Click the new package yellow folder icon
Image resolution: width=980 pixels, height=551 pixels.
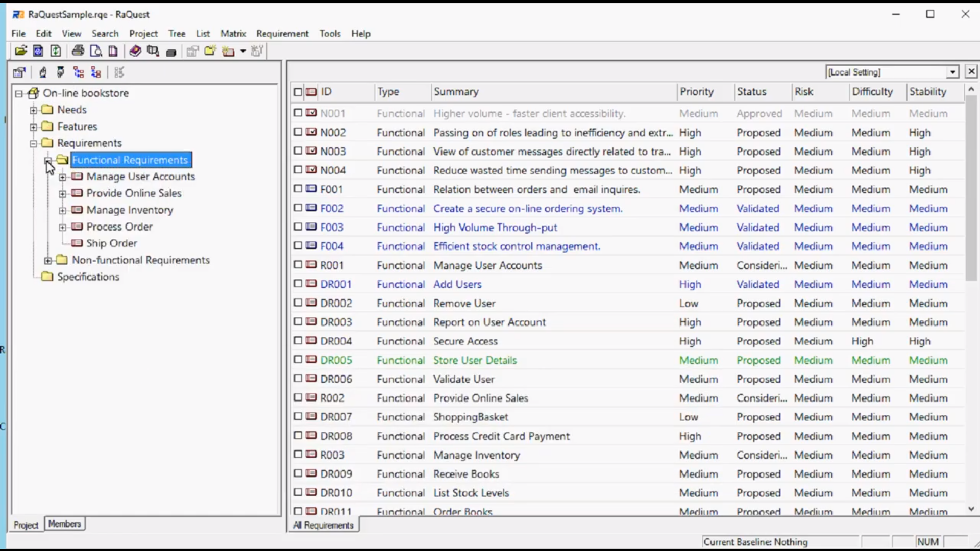click(x=210, y=51)
